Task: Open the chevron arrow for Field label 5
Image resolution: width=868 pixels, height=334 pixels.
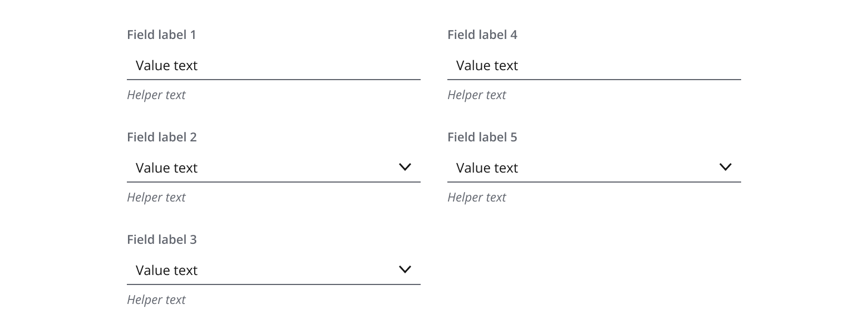Action: coord(726,167)
